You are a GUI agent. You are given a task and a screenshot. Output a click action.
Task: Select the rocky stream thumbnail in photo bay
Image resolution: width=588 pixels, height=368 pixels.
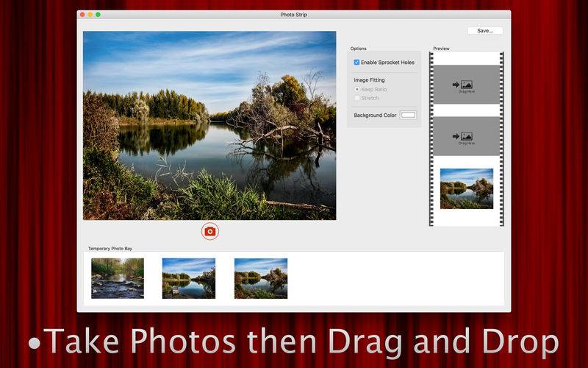click(118, 278)
